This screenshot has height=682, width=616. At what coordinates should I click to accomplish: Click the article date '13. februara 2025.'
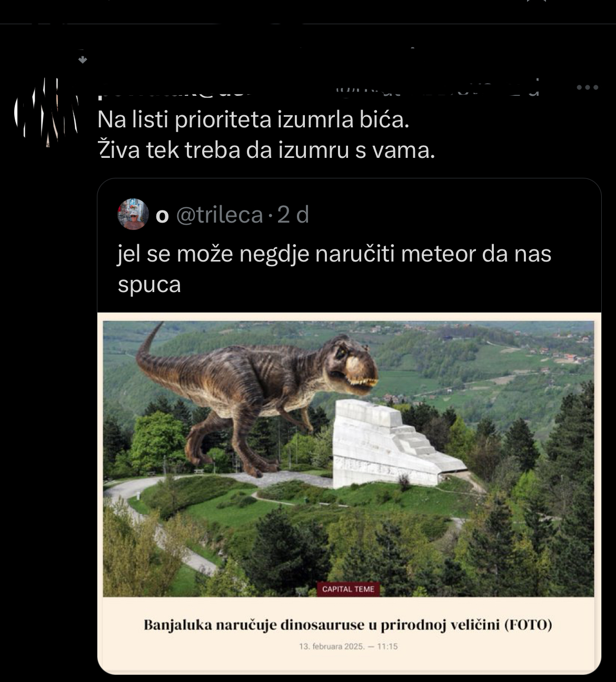click(332, 646)
